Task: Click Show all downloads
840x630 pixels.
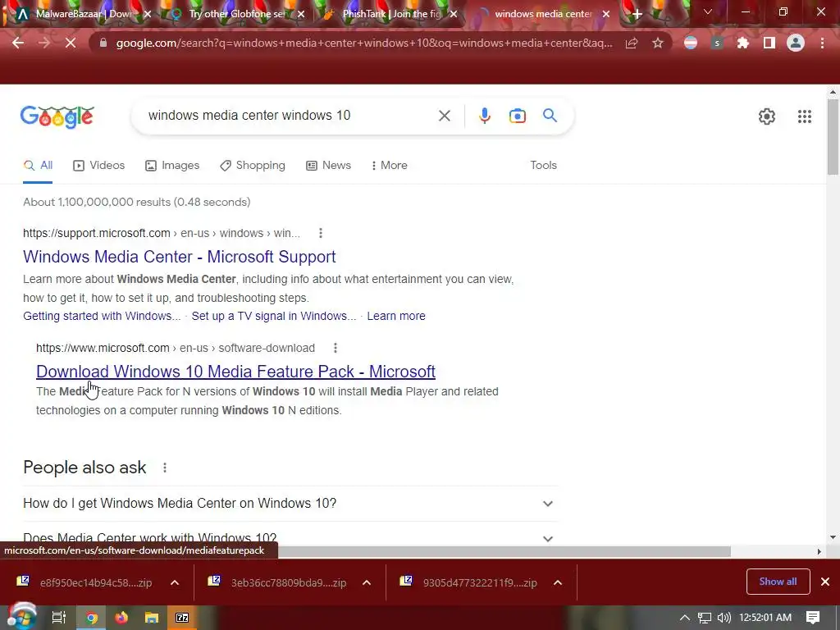Action: 778,582
